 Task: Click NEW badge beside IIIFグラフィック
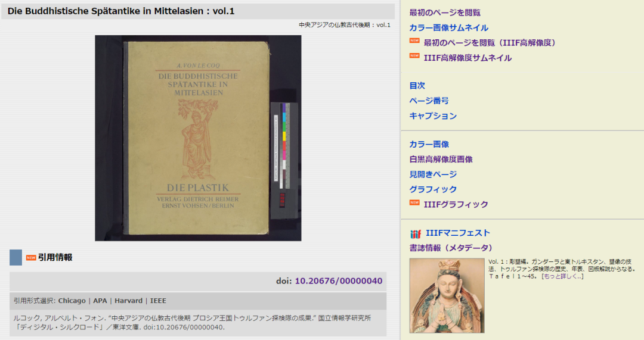[x=414, y=202]
